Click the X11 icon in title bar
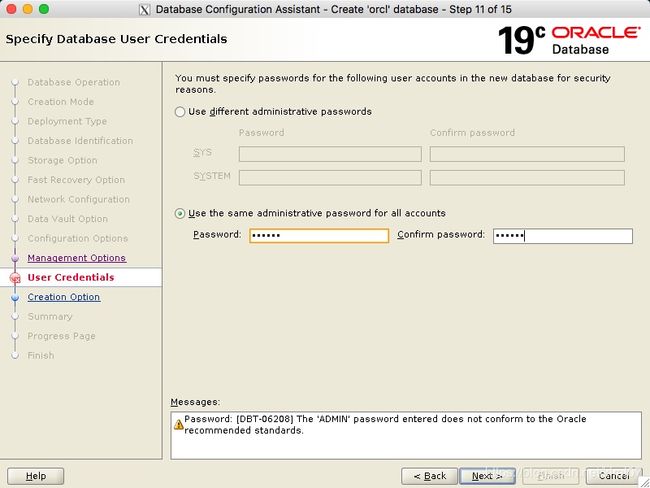Image resolution: width=650 pixels, height=488 pixels. (x=144, y=10)
